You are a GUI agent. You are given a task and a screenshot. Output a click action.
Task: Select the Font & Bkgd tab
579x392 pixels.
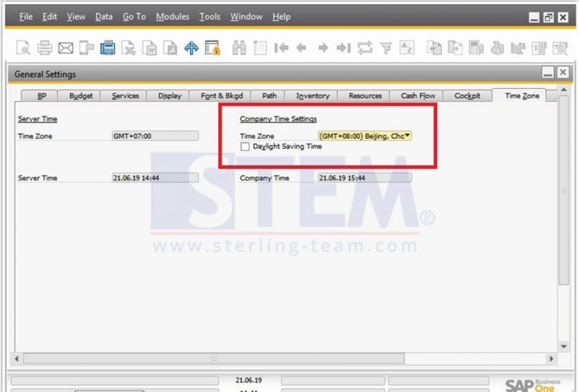pyautogui.click(x=222, y=96)
